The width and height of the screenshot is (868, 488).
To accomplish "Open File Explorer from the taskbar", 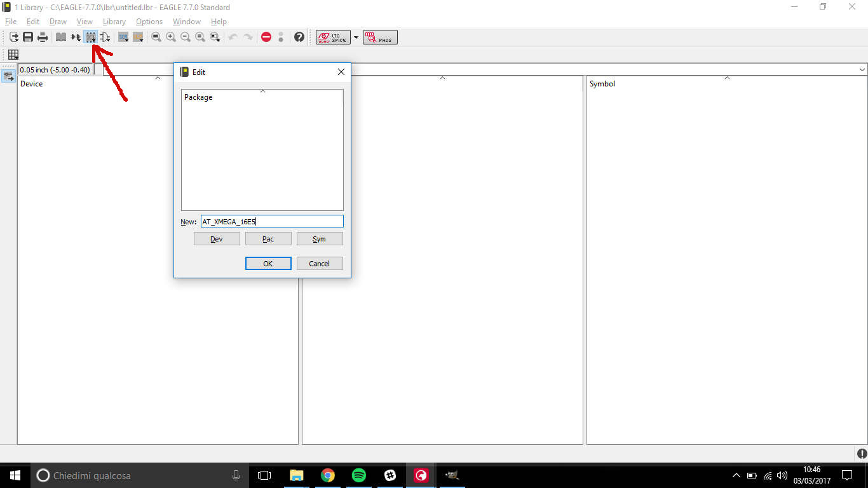I will [297, 475].
